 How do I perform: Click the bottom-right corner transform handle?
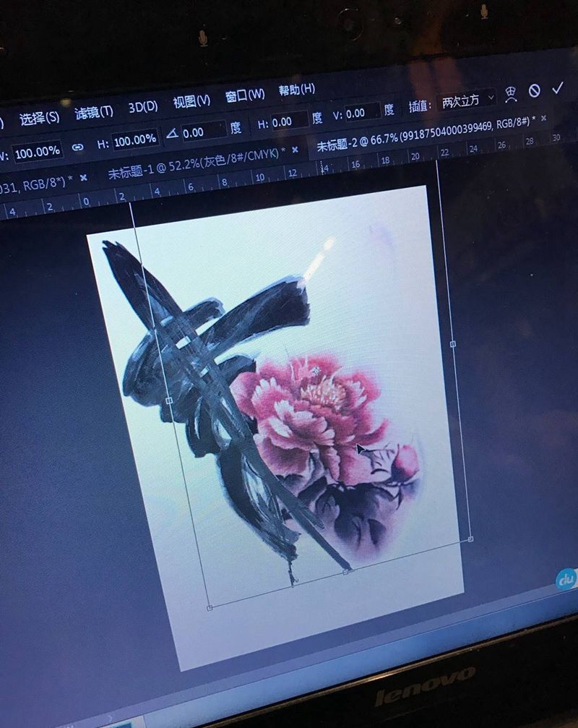click(470, 539)
